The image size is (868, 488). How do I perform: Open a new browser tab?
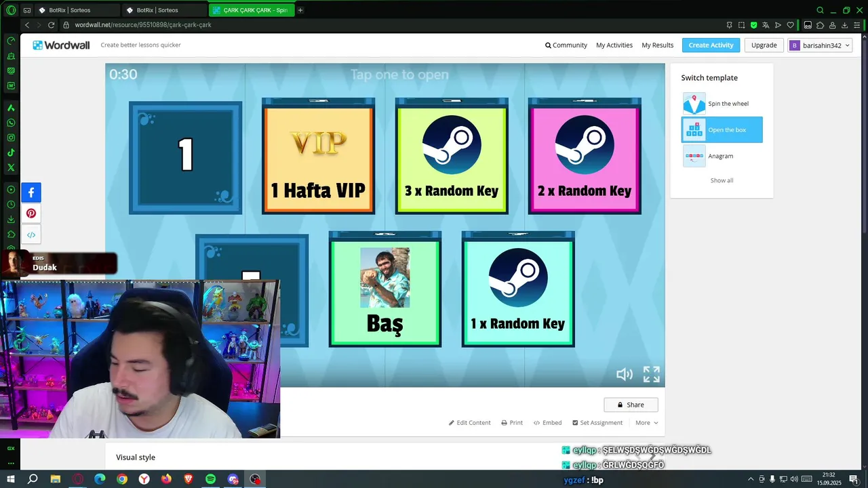(300, 10)
